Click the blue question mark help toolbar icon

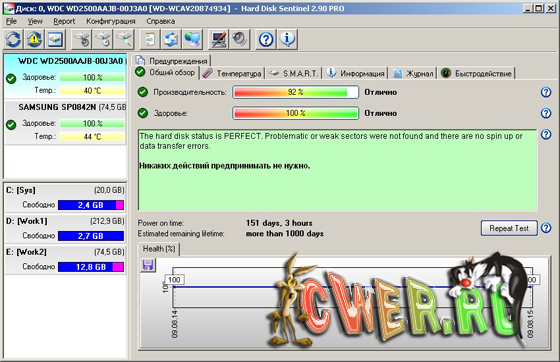click(266, 39)
